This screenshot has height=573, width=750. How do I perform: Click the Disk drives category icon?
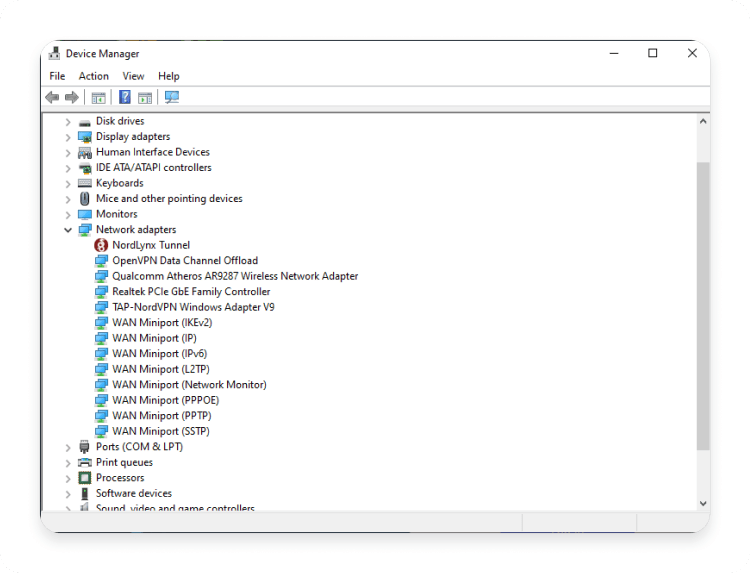[x=85, y=122]
